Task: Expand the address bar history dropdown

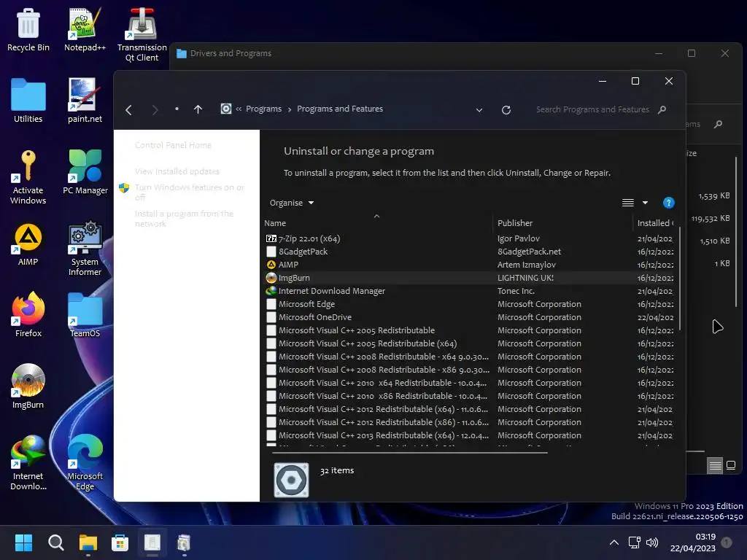Action: [479, 110]
